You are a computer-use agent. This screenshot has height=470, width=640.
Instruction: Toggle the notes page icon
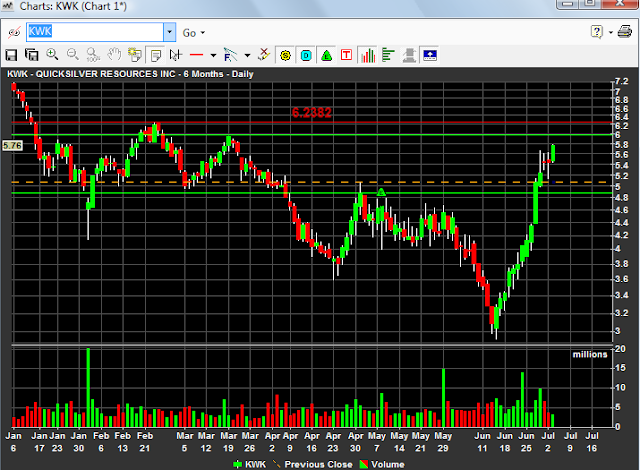155,55
